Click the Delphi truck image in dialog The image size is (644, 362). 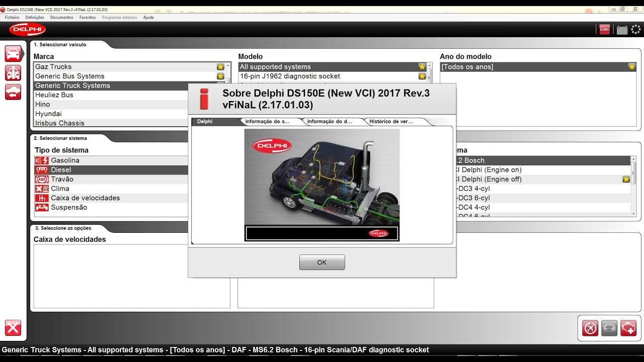(x=322, y=185)
